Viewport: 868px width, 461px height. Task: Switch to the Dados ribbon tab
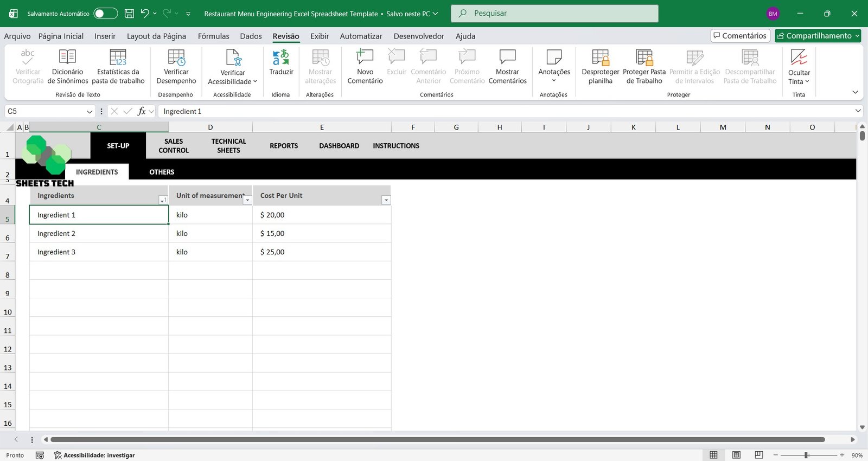(x=251, y=36)
